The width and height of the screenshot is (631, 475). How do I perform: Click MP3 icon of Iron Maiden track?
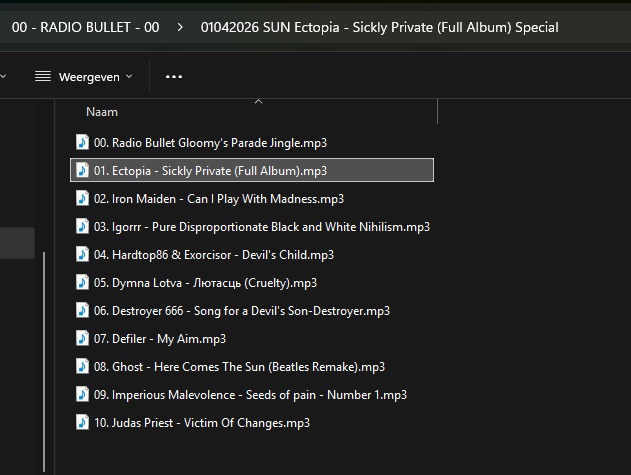click(82, 198)
